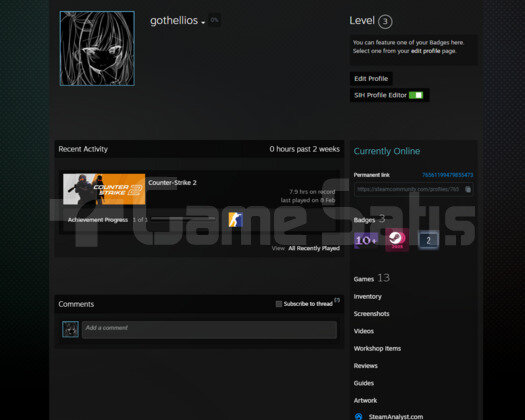View All Recently Played games
The width and height of the screenshot is (525, 420).
click(x=314, y=248)
